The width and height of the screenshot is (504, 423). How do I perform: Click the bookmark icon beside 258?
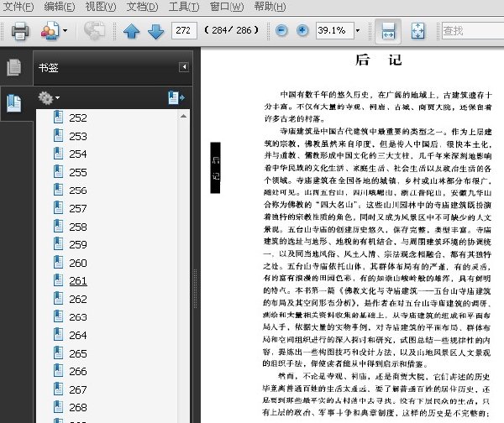pyautogui.click(x=58, y=226)
